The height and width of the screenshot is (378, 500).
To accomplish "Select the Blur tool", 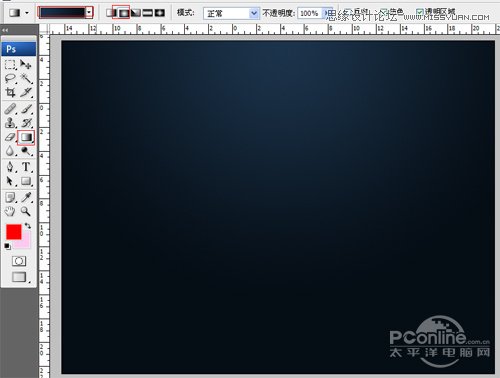I will (10, 151).
